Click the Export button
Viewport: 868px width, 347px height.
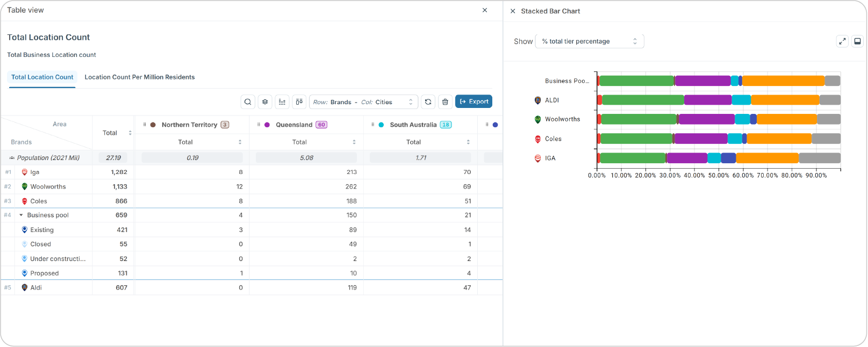point(474,102)
